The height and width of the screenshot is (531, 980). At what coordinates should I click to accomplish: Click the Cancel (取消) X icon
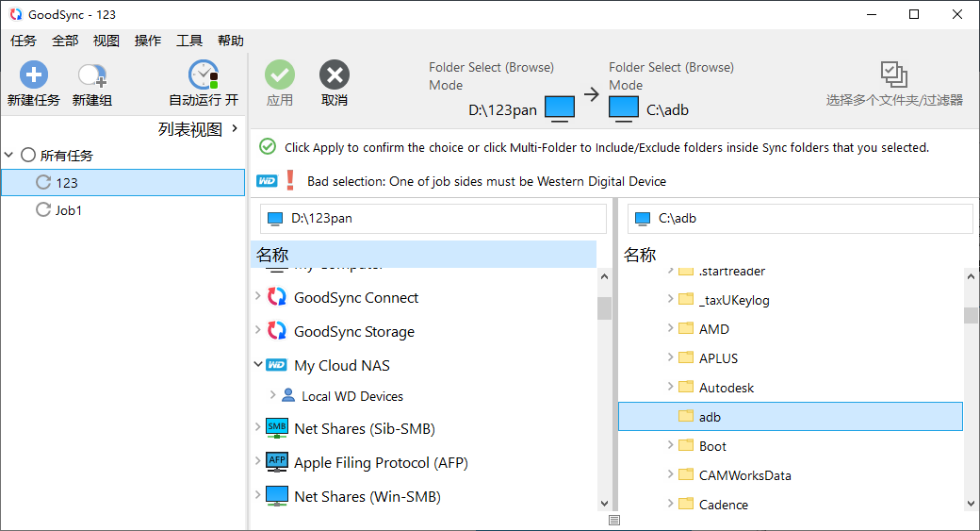pyautogui.click(x=335, y=75)
